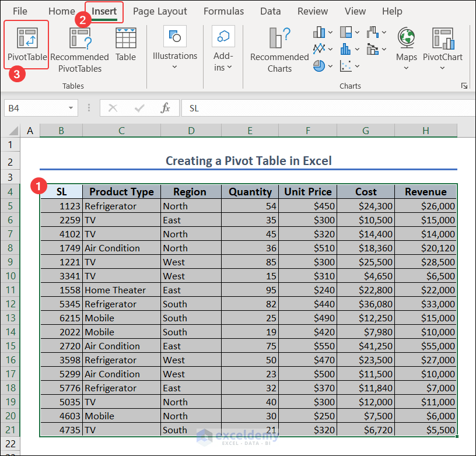Open the Data ribbon tab
The image size is (476, 456).
(270, 11)
